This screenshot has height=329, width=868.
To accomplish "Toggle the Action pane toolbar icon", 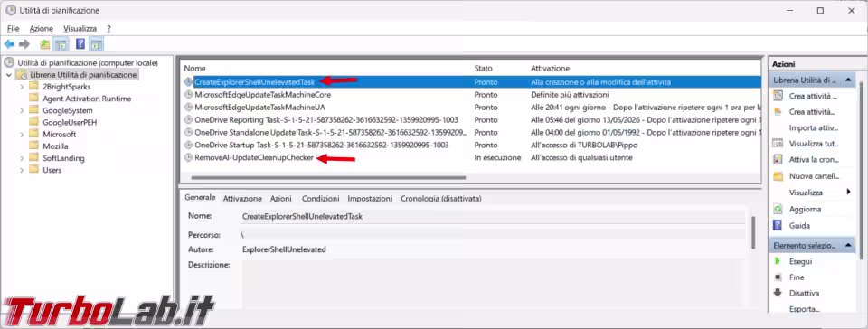I will [97, 44].
